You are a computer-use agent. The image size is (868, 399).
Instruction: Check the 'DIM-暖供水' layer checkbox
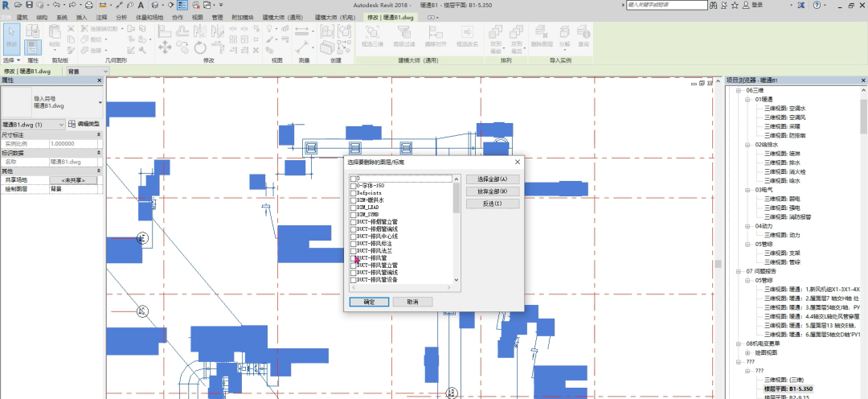pyautogui.click(x=353, y=200)
